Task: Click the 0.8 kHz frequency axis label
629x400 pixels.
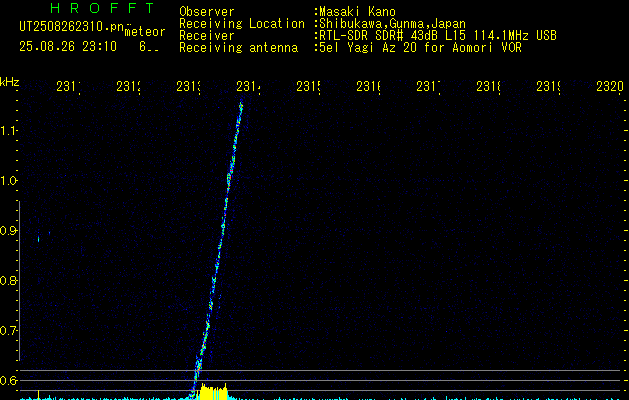Action: click(x=8, y=280)
